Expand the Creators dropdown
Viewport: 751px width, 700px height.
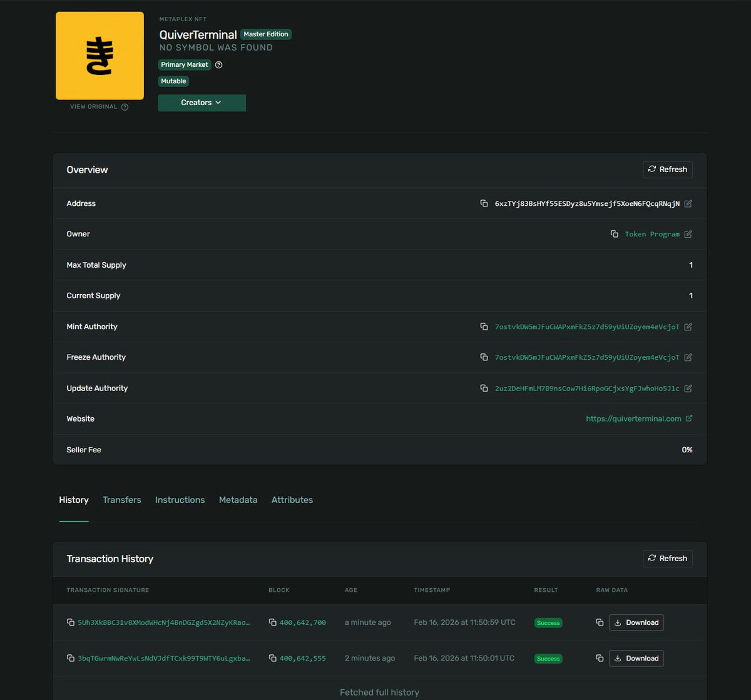[x=202, y=103]
